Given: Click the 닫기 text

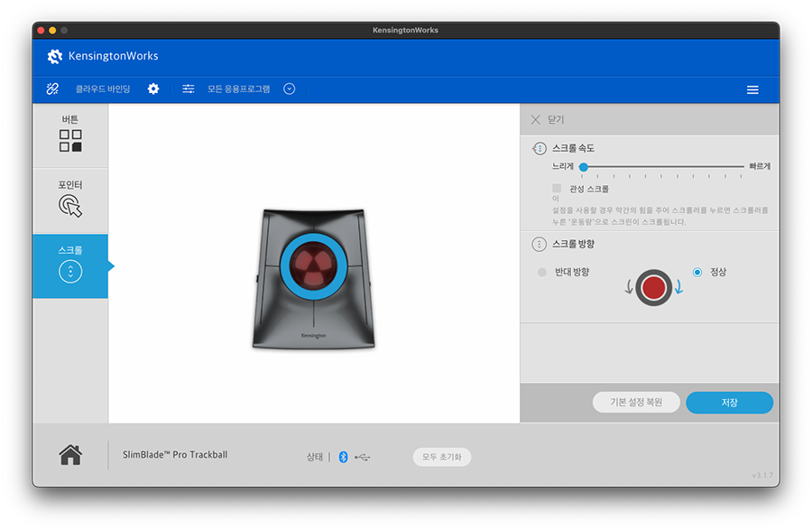Looking at the screenshot, I should click(556, 120).
